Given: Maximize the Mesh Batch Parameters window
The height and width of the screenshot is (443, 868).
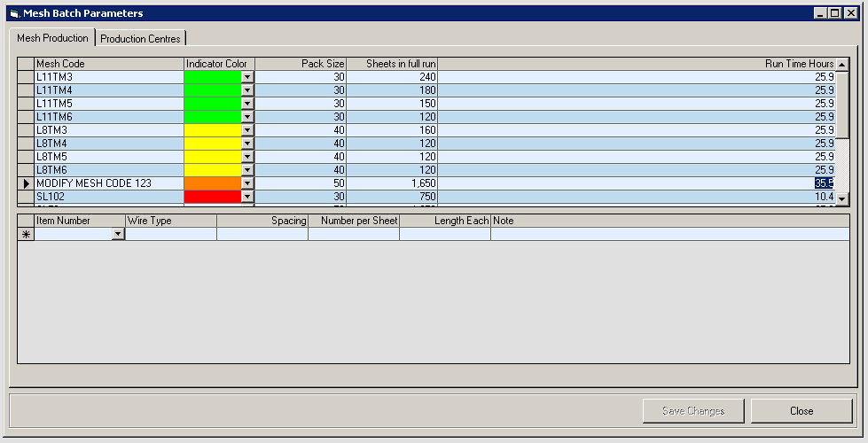Looking at the screenshot, I should [x=835, y=13].
